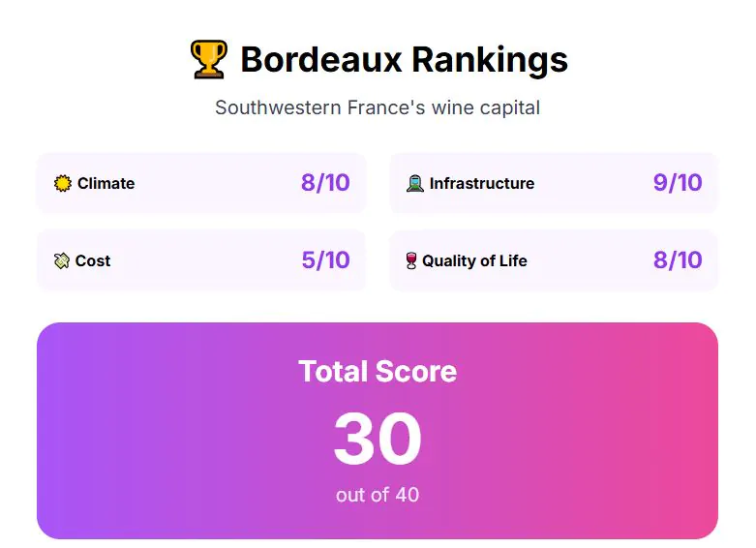Select the Climate label
The width and height of the screenshot is (756, 548).
pos(106,183)
